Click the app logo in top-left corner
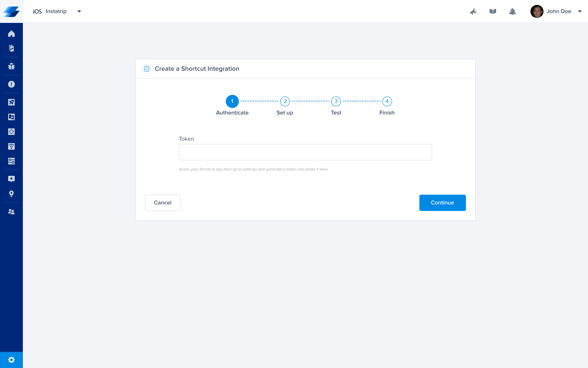Viewport: 588px width, 368px height. point(11,11)
